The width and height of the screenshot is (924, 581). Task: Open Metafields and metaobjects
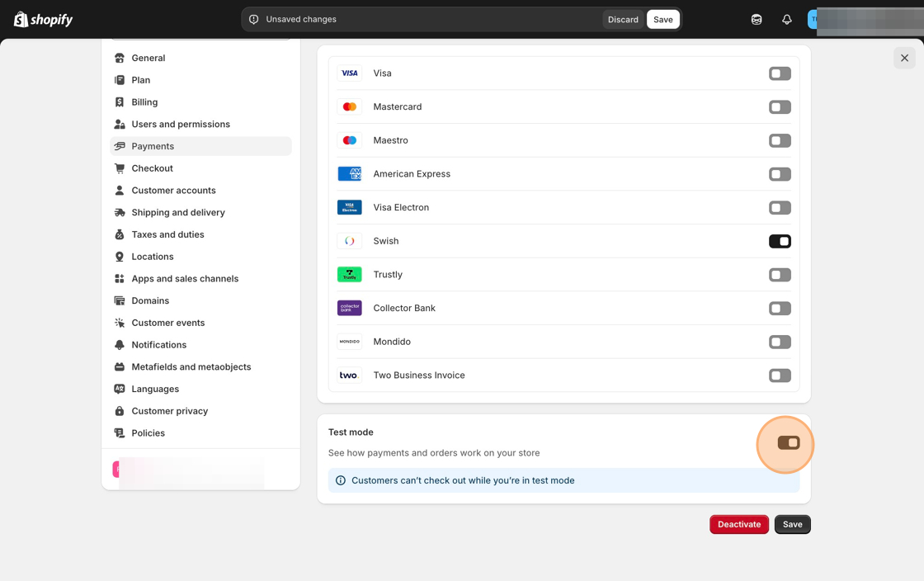201,367
